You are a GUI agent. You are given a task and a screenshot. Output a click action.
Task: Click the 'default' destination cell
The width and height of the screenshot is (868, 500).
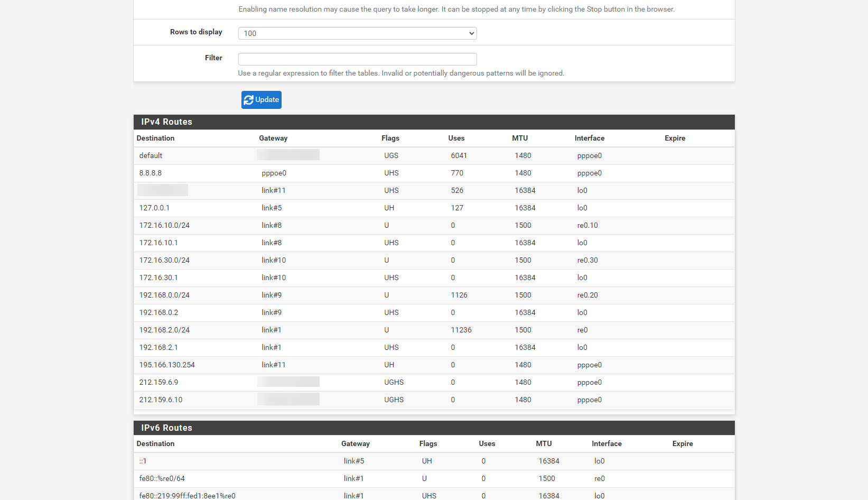pyautogui.click(x=151, y=156)
